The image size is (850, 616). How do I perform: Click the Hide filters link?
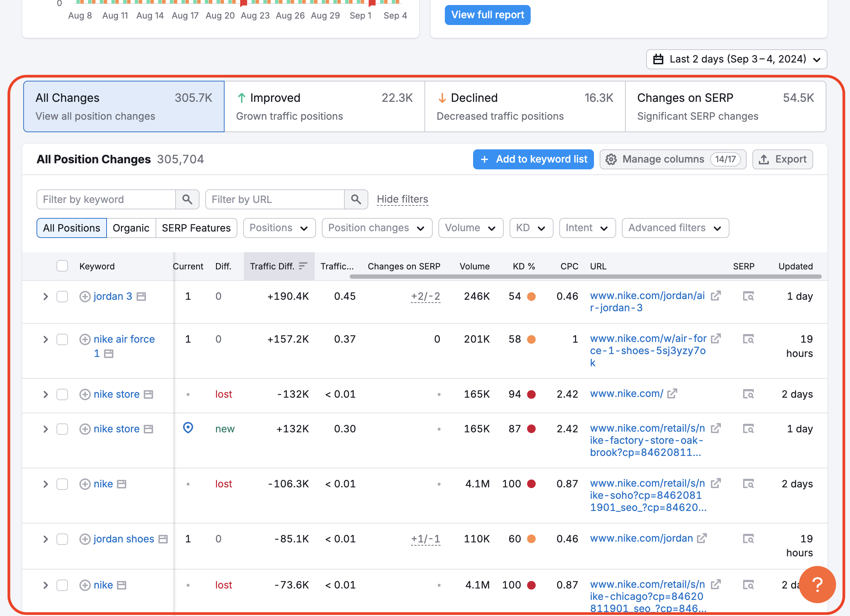(x=403, y=200)
